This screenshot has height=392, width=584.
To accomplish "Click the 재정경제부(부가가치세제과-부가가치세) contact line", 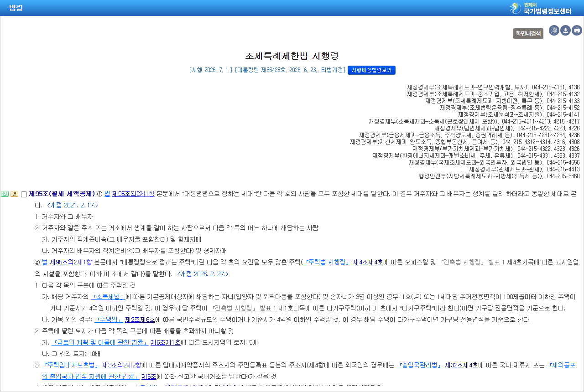I will [x=496, y=149].
